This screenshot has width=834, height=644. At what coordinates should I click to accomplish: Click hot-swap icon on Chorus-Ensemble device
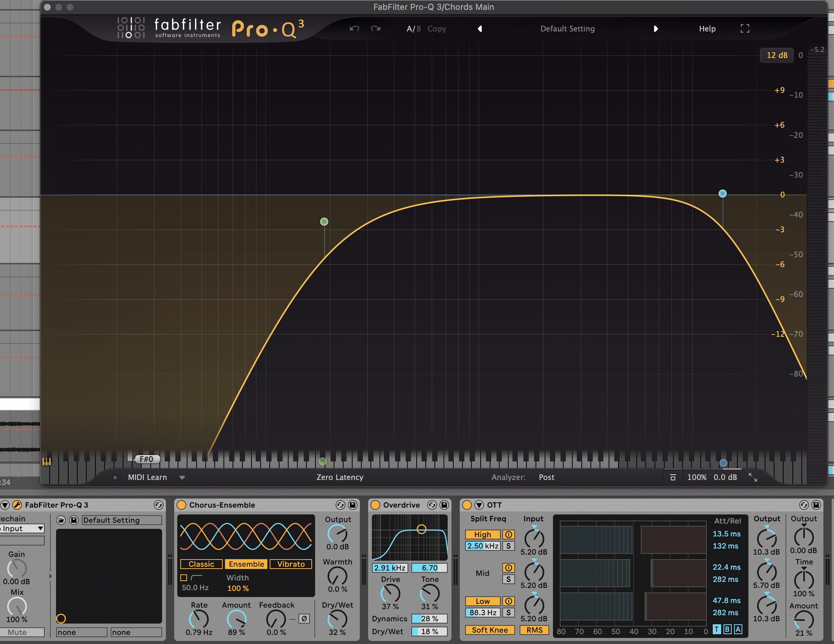click(340, 505)
